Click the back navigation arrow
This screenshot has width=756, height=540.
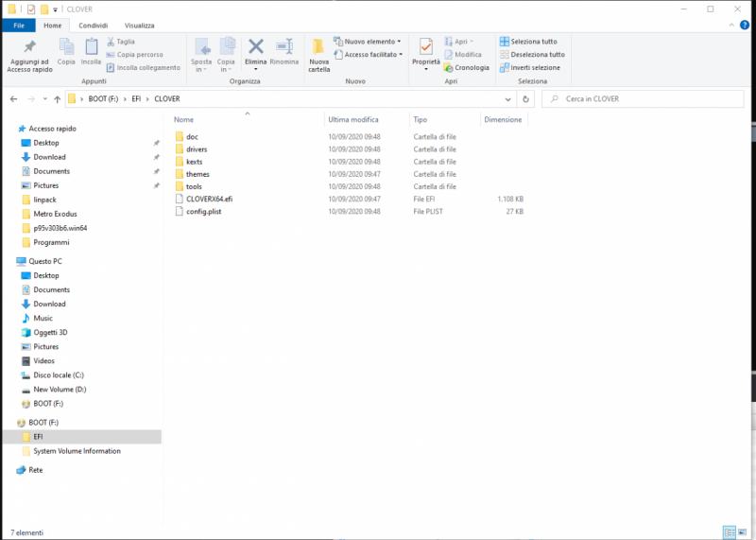click(x=13, y=99)
